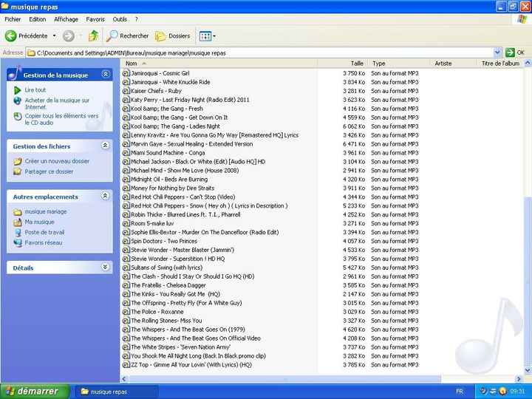Select the musique repas taskbar button
Viewport: 532px width, 399px height.
[115, 392]
